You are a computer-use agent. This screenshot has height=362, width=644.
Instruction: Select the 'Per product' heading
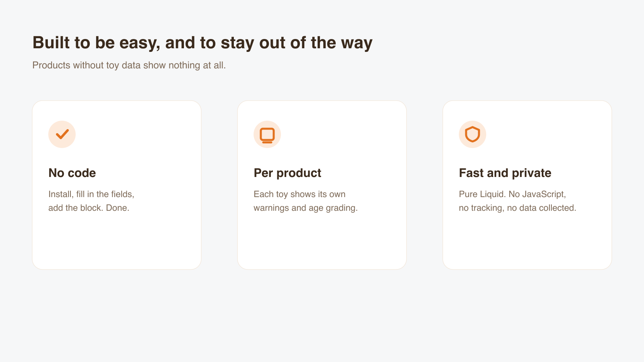287,173
